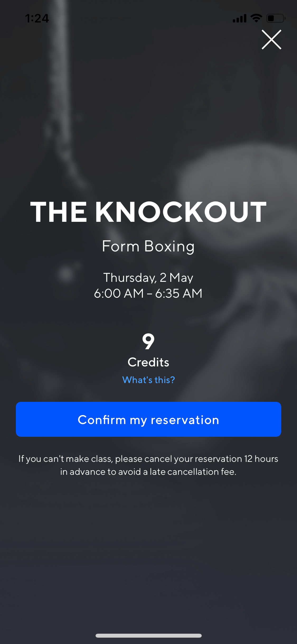Image resolution: width=297 pixels, height=644 pixels.
Task: Tap the "12 hours" text in cancellation notice
Action: coord(261,459)
